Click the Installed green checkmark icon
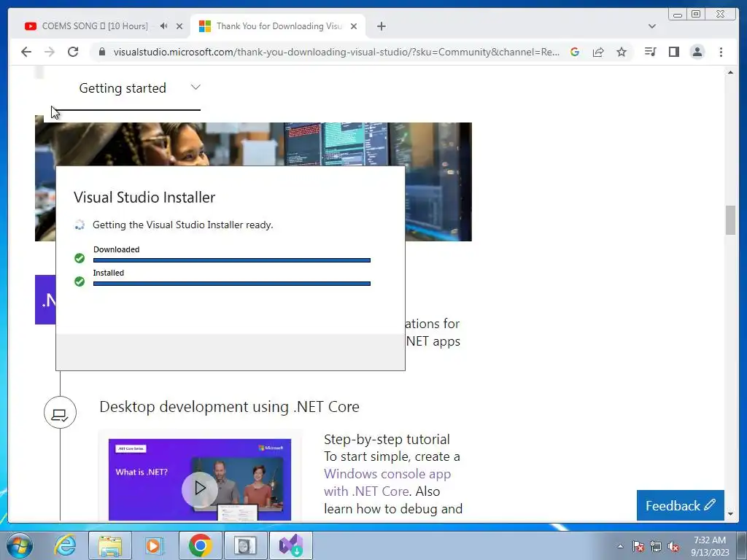 [80, 281]
